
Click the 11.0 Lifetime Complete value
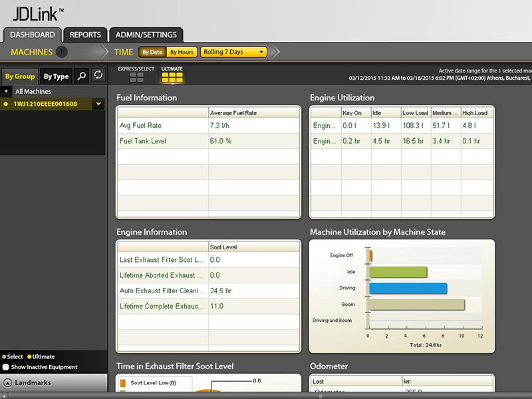coord(217,307)
